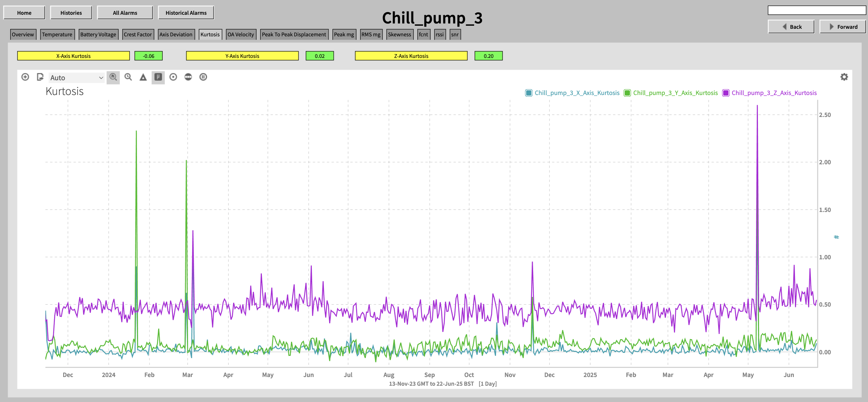Click the add series plus icon
Image resolution: width=868 pixels, height=402 pixels.
(x=25, y=77)
